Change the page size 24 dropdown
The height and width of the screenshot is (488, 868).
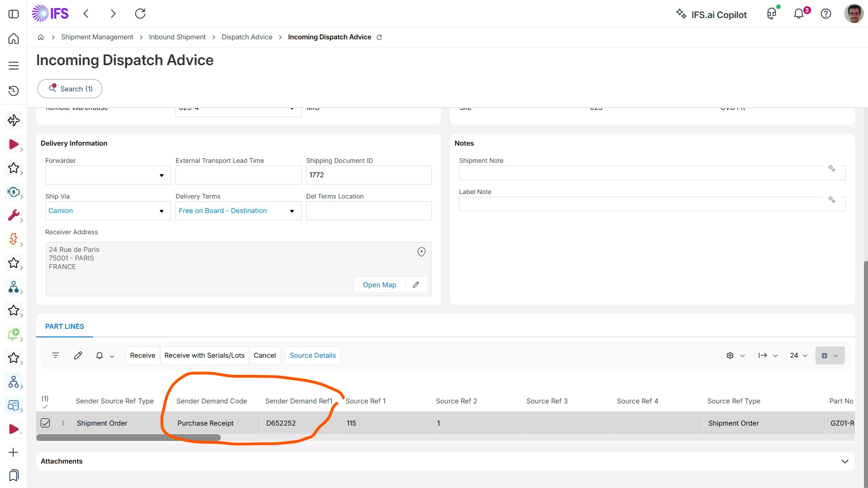pos(799,355)
